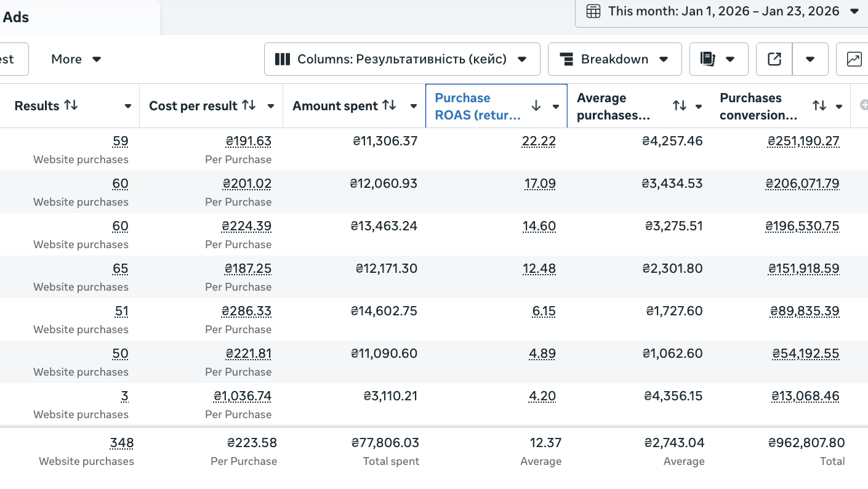Sort by Average purchases column arrows

680,106
